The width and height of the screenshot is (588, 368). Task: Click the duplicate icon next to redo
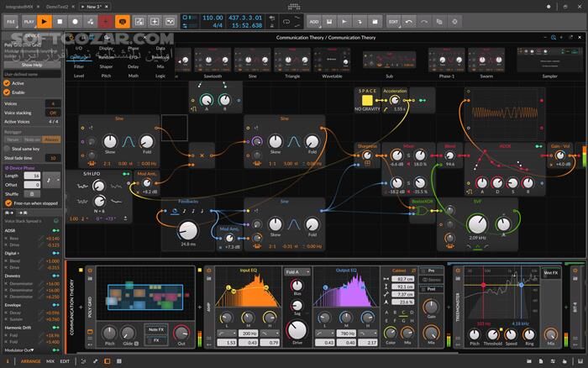439,22
